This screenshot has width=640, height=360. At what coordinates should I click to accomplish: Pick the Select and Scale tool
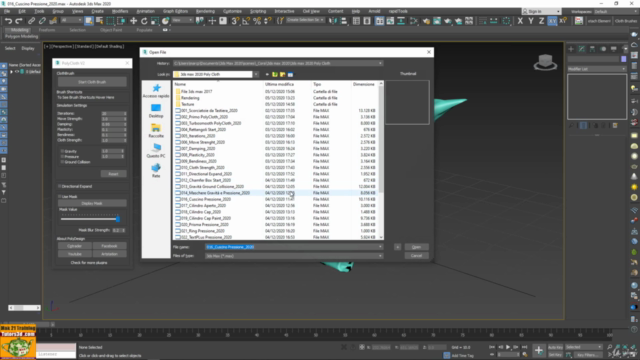coord(155,21)
